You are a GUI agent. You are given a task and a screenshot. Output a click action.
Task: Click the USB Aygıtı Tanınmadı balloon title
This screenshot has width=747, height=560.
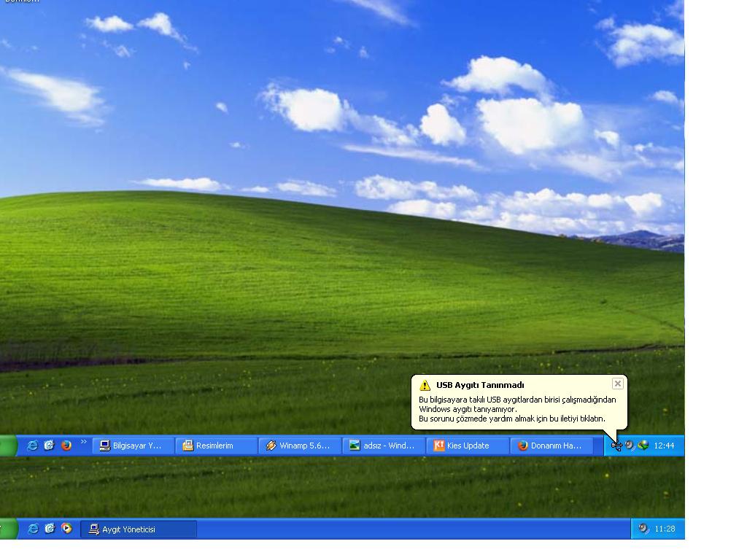pos(480,385)
